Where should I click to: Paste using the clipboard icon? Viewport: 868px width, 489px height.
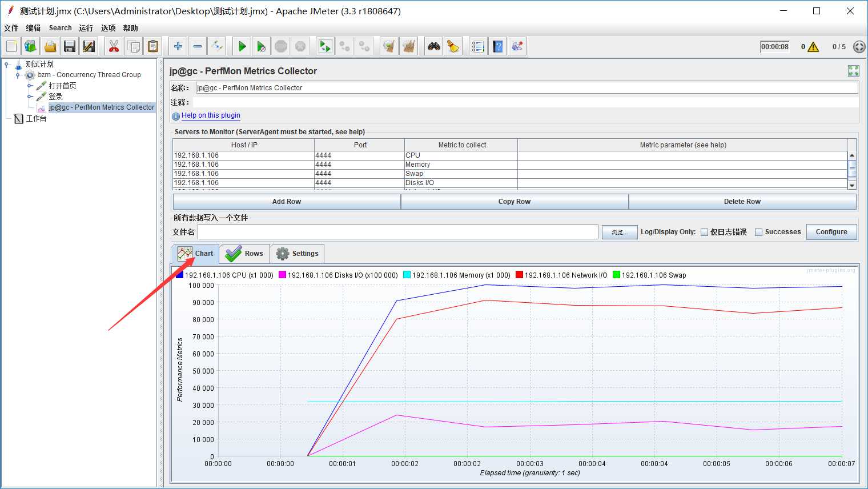(x=153, y=46)
